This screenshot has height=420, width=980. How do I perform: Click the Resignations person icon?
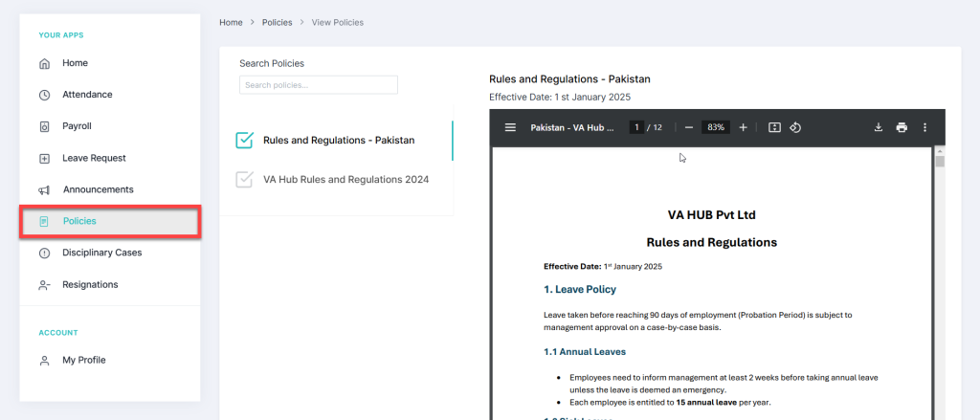point(44,285)
